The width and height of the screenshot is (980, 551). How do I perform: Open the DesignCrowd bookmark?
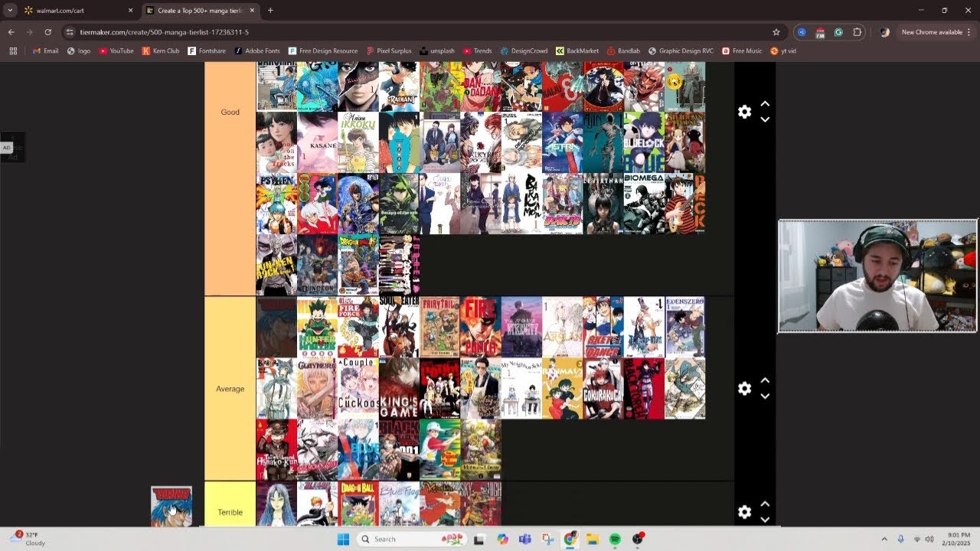pos(524,51)
